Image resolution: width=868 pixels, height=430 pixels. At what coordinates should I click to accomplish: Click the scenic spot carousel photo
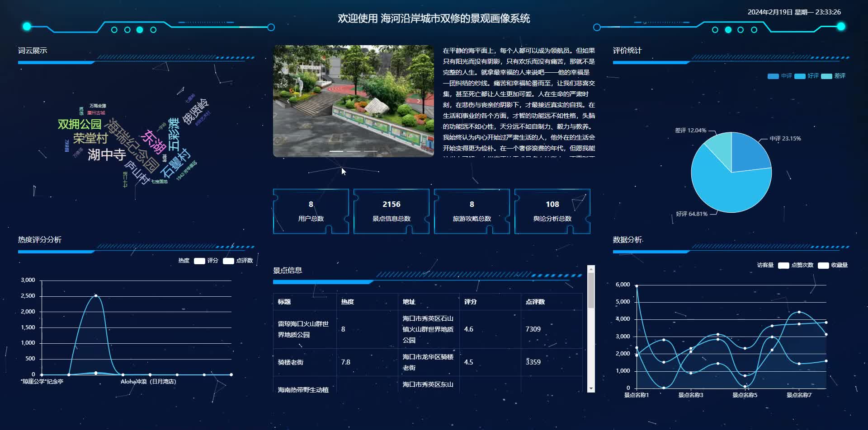click(354, 101)
